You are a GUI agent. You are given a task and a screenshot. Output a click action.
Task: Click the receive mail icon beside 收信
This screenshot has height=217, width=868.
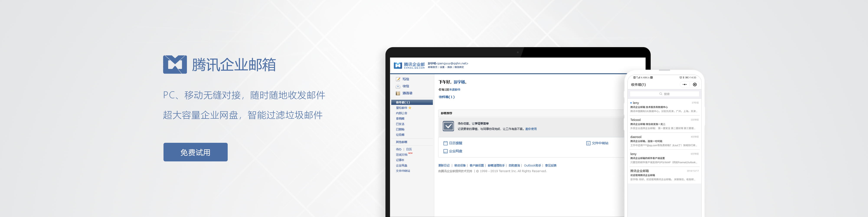[398, 86]
